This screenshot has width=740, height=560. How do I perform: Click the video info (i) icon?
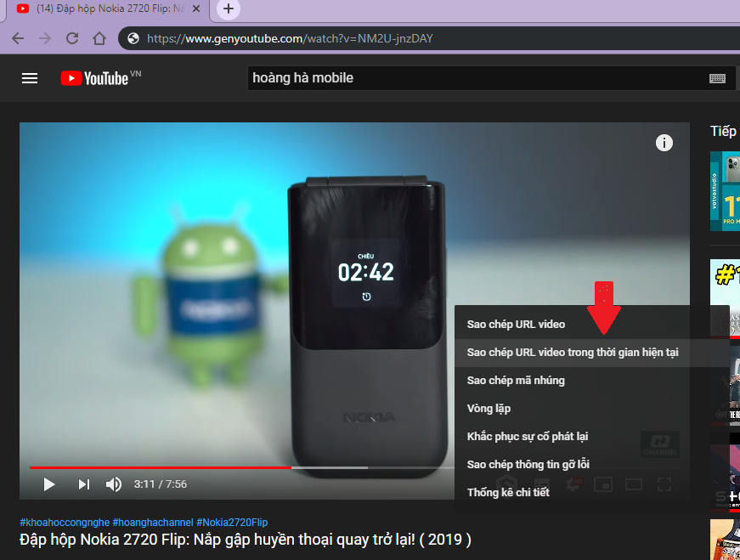pyautogui.click(x=664, y=143)
